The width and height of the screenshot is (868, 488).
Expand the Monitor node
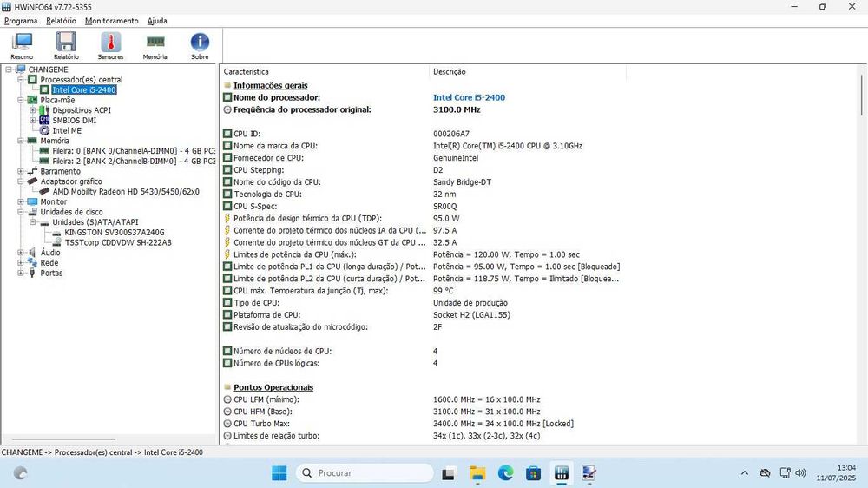pos(21,201)
